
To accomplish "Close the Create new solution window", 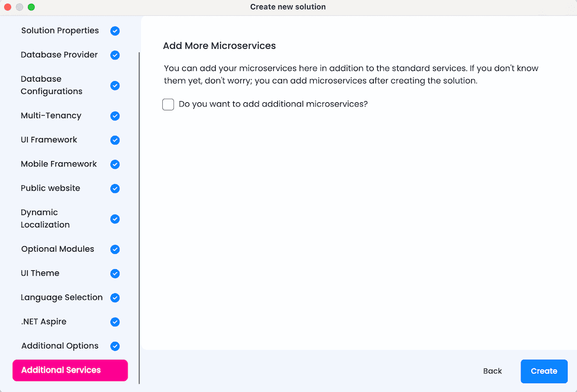I will point(8,7).
